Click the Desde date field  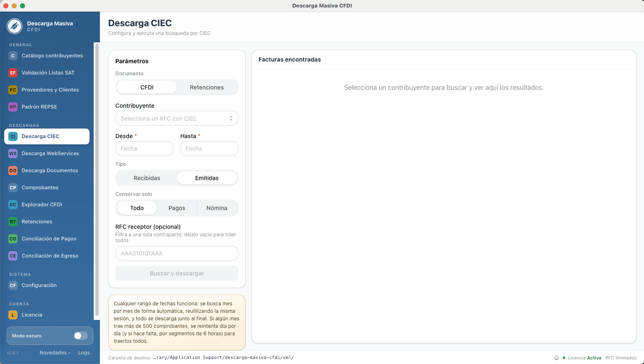coord(144,149)
